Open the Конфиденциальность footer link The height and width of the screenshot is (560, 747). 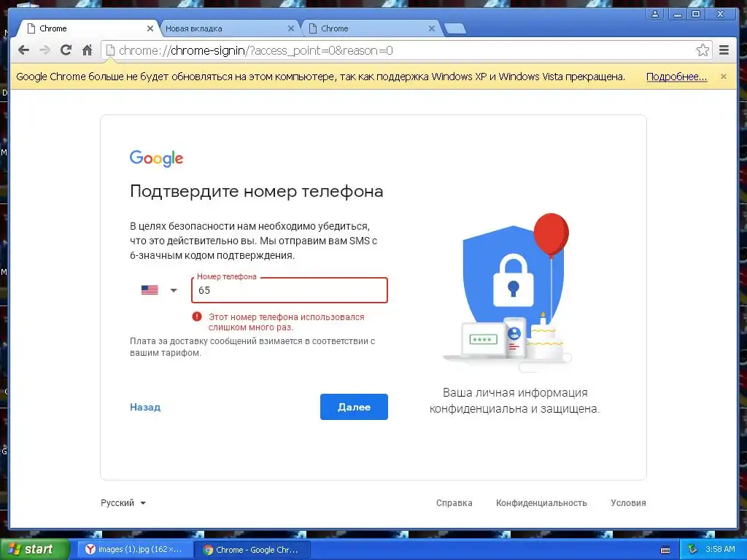[541, 503]
